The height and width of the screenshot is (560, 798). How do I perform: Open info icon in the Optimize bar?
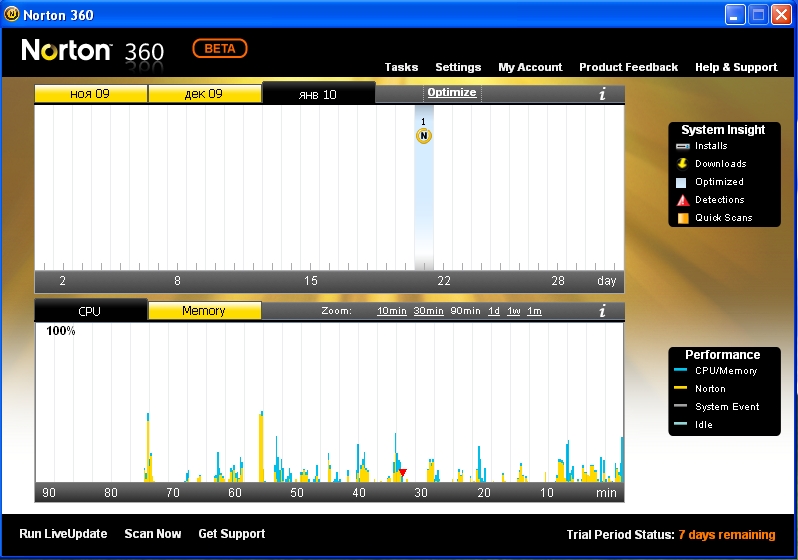[x=602, y=94]
